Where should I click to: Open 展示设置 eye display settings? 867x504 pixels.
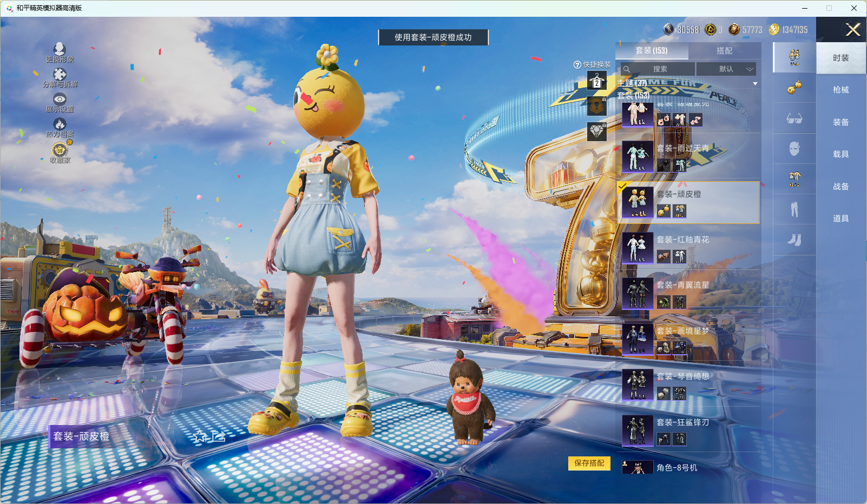click(60, 102)
